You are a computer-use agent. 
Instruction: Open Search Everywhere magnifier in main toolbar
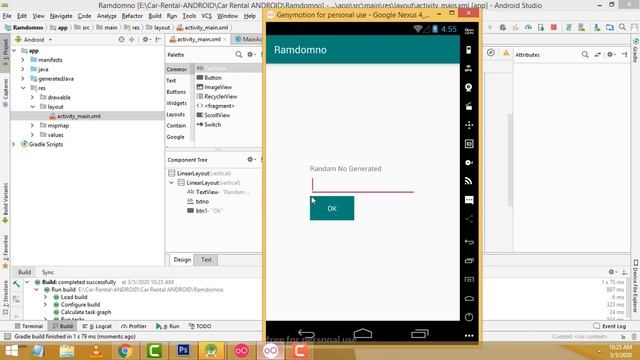622,27
